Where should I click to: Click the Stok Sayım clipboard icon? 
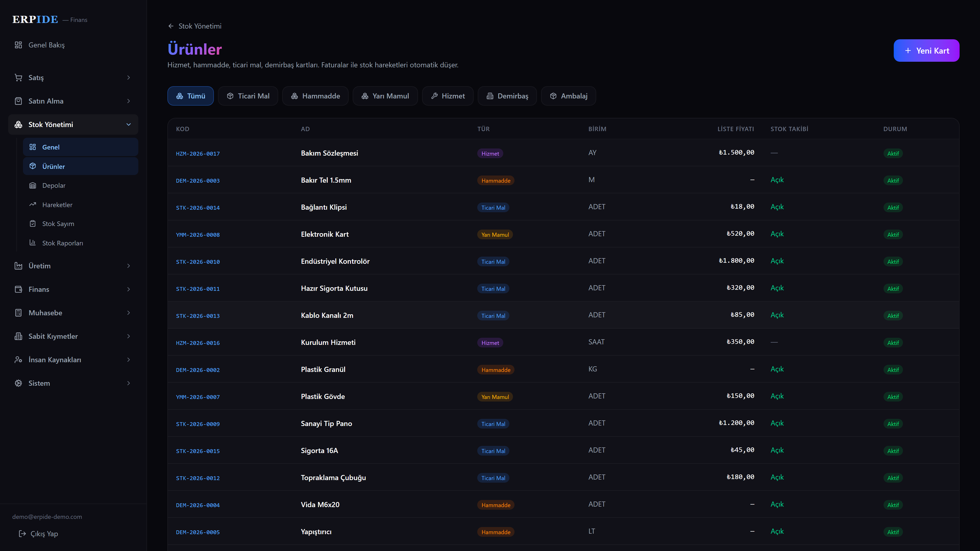click(33, 224)
